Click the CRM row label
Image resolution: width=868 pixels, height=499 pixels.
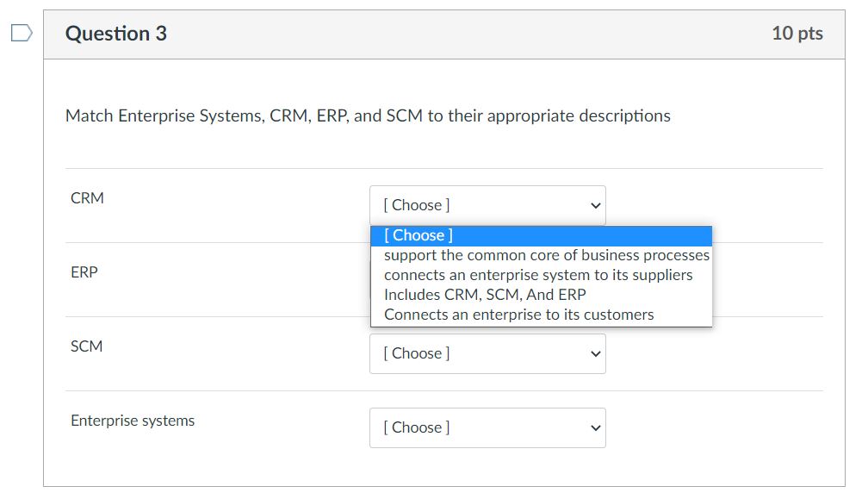tap(87, 197)
